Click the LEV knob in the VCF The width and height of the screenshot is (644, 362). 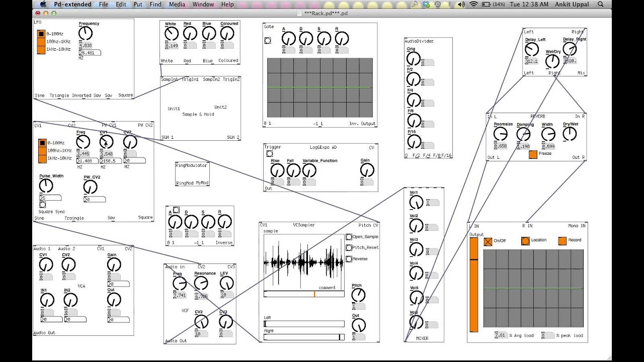coord(226,284)
